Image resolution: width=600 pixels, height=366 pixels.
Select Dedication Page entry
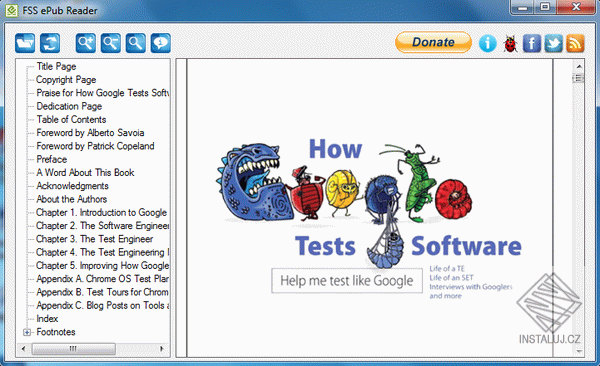click(69, 106)
